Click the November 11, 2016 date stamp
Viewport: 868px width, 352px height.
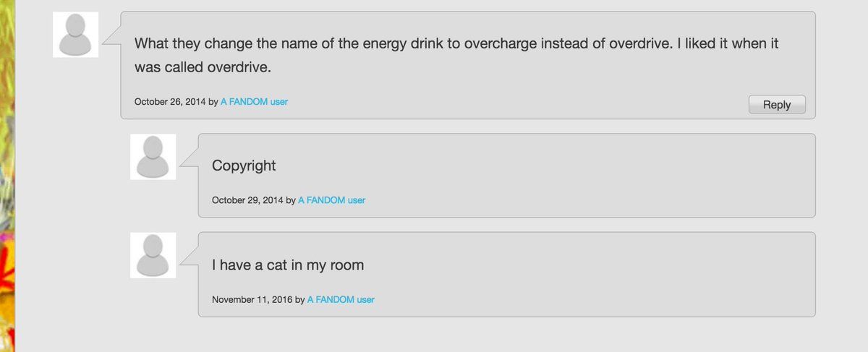pyautogui.click(x=252, y=299)
